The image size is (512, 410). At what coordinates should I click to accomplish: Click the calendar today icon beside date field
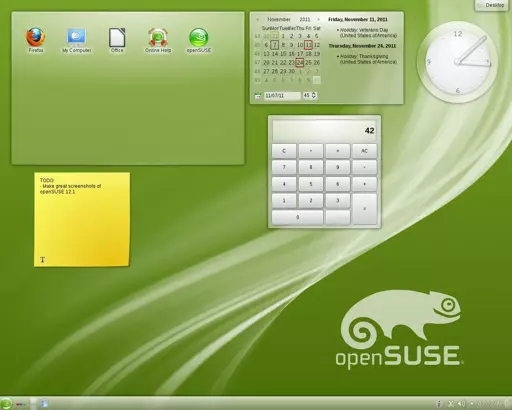point(258,96)
